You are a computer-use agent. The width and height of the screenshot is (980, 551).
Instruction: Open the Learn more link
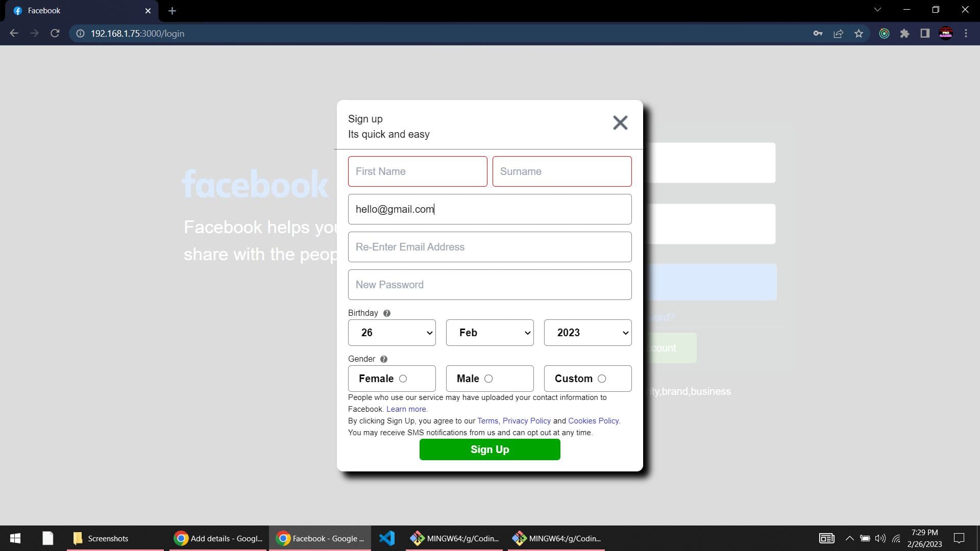pyautogui.click(x=407, y=409)
